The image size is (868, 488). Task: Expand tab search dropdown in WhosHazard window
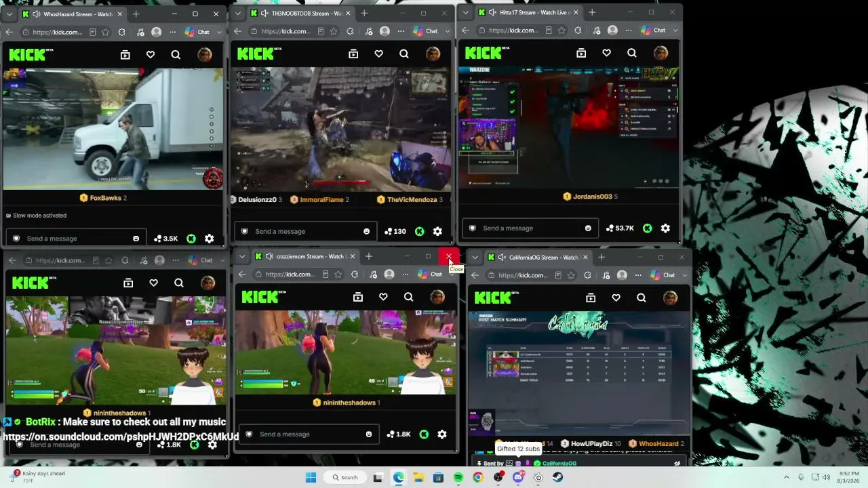pyautogui.click(x=9, y=14)
